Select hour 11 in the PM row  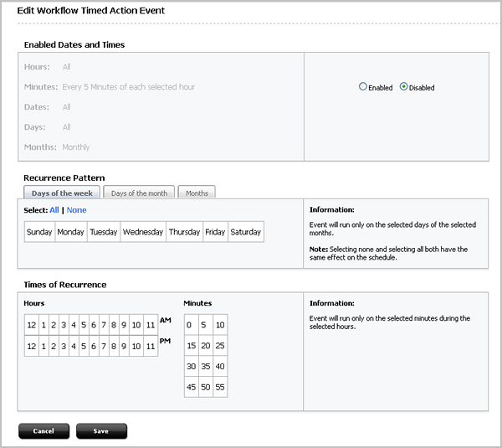151,346
